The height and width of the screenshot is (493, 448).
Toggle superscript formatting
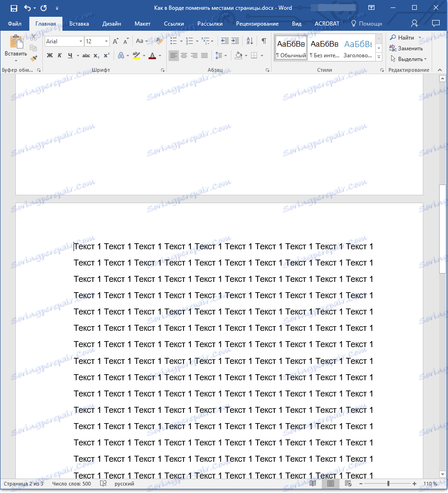click(x=107, y=55)
